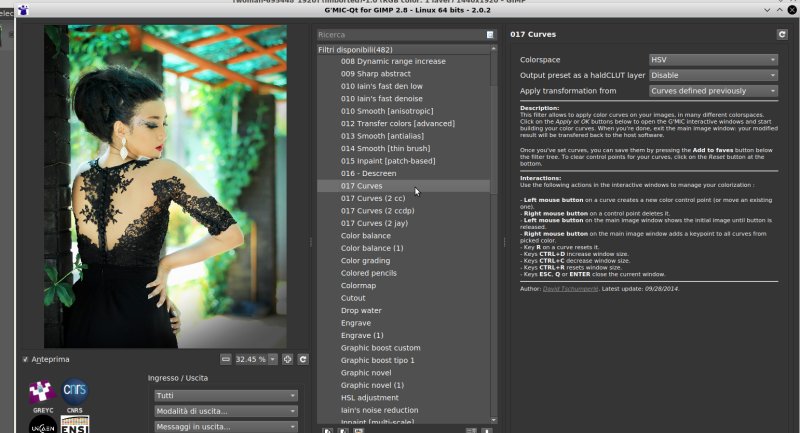Click the scroll-down arrow of the filter list
This screenshot has height=433, width=800.
(493, 420)
